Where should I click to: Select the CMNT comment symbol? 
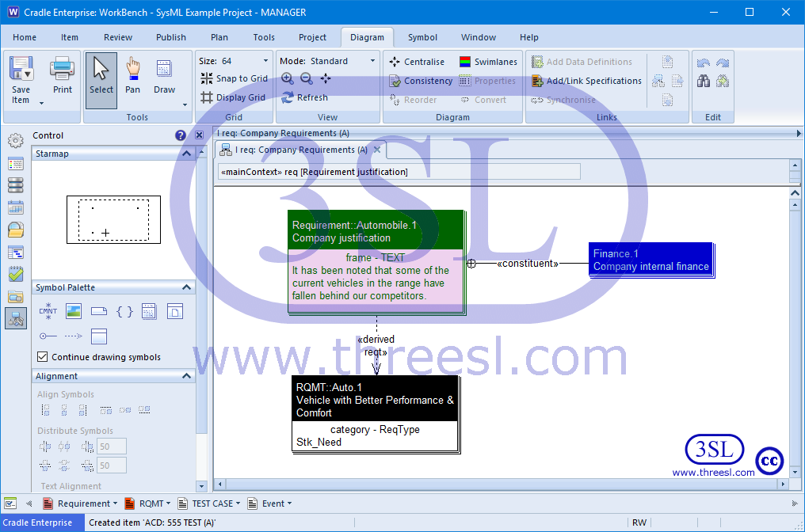tap(48, 311)
